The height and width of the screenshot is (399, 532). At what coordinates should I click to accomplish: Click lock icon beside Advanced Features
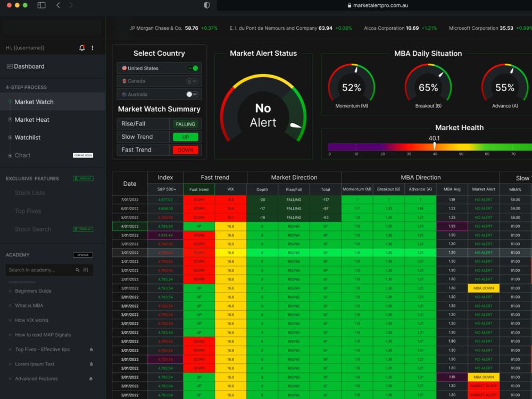91,379
